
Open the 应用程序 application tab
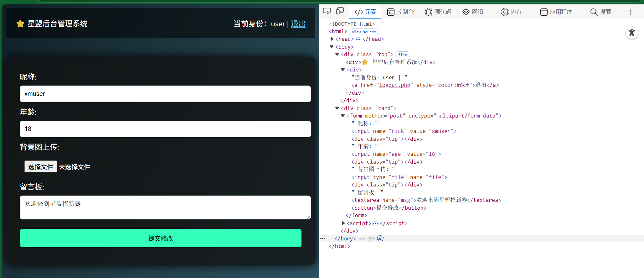[556, 12]
